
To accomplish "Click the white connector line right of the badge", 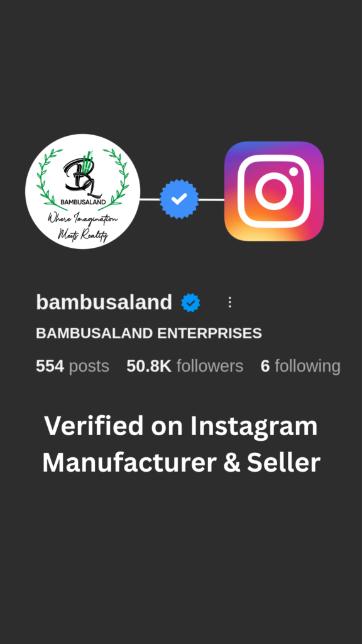I will click(211, 199).
